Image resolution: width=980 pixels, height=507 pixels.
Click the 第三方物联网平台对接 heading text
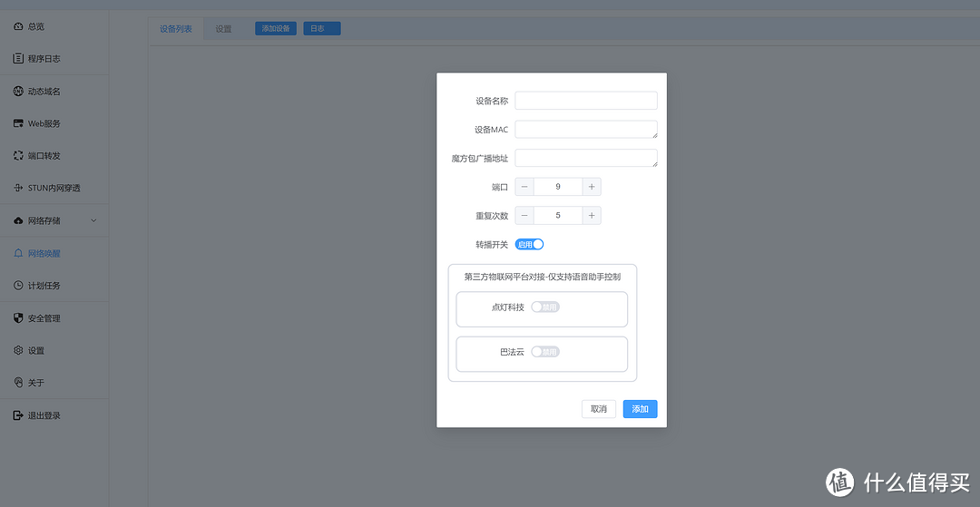click(543, 276)
